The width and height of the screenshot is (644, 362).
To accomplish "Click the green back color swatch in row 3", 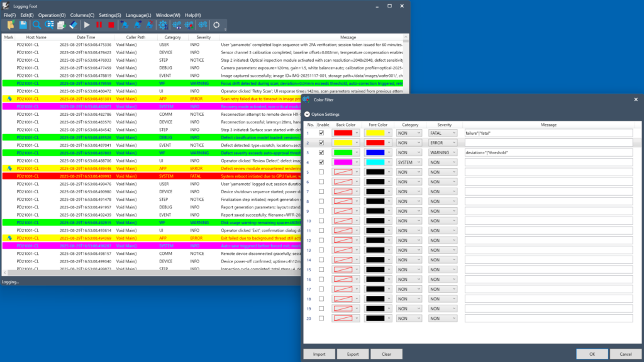I will point(343,152).
